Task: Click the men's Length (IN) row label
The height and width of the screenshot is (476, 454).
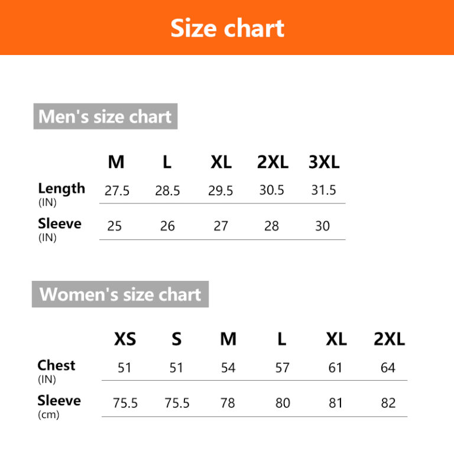Action: coord(61,193)
